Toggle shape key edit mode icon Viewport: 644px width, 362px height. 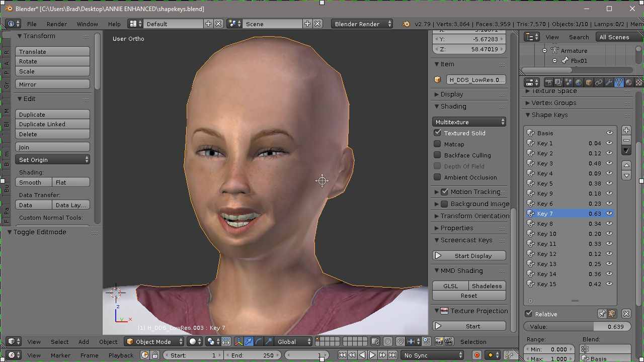(612, 314)
